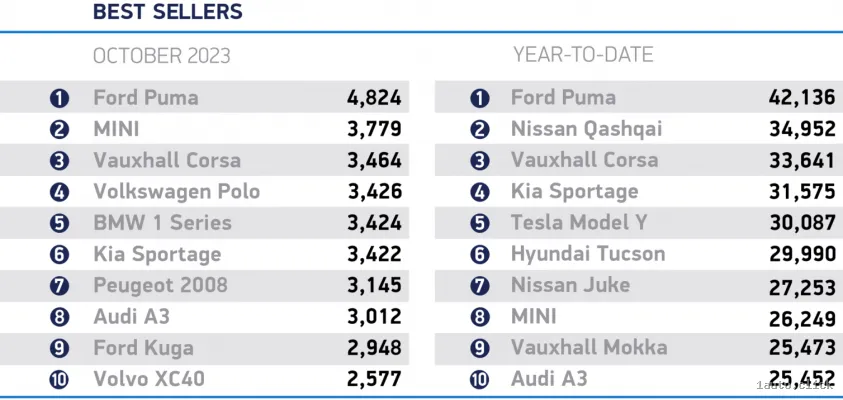Viewport: 843px width, 400px height.
Task: Click the Volkswagen Polo model name
Action: (176, 191)
